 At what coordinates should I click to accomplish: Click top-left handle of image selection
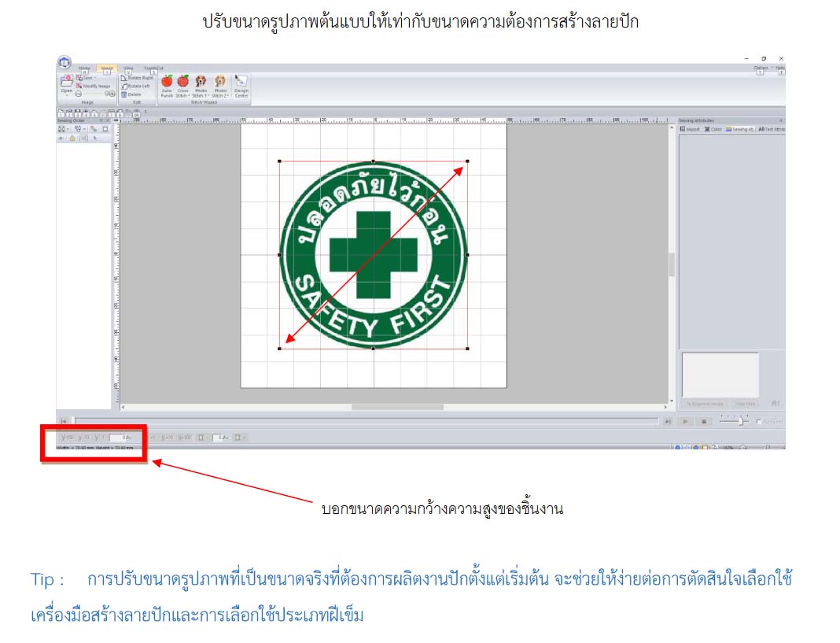280,161
